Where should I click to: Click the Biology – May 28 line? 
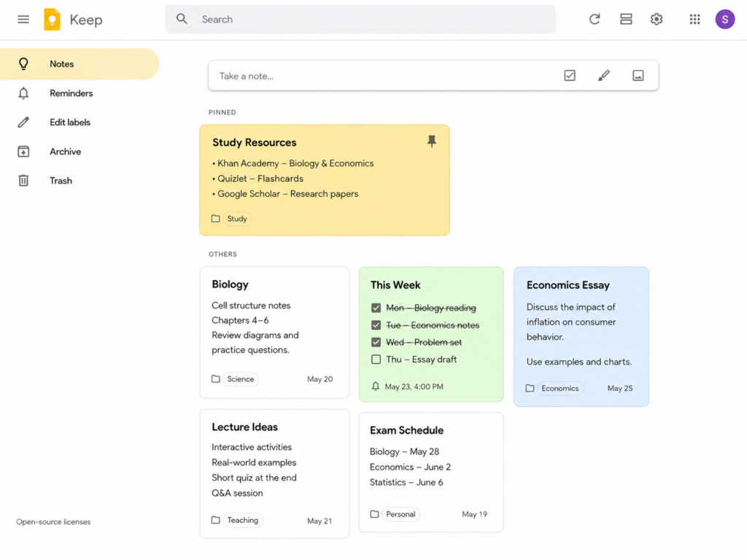[404, 451]
